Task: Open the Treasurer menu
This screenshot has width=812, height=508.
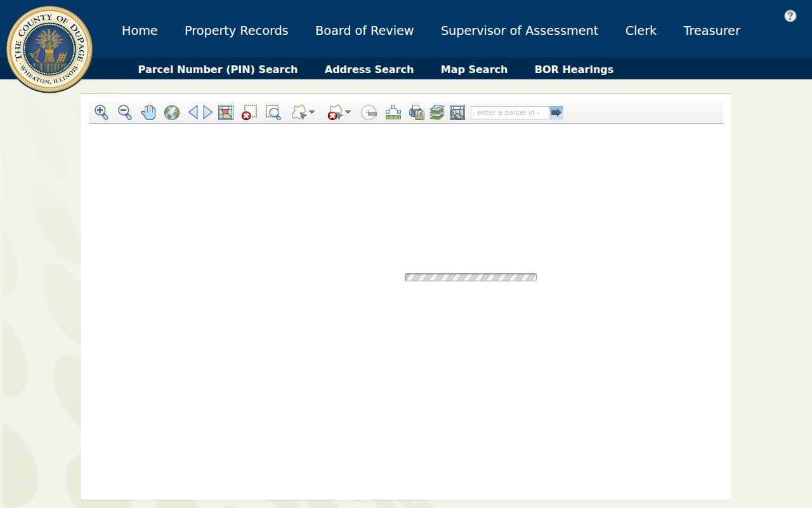Action: click(712, 30)
